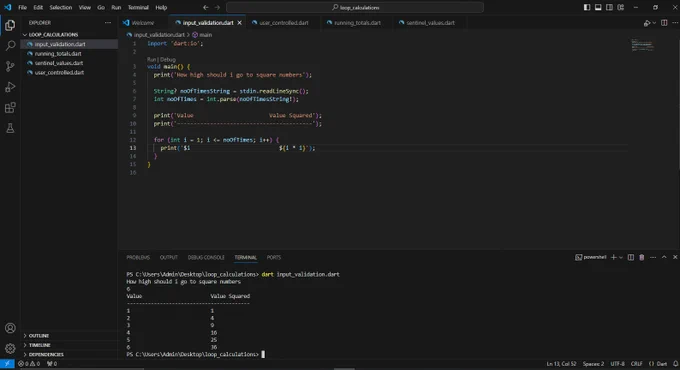Add a new terminal with plus icon

point(613,257)
